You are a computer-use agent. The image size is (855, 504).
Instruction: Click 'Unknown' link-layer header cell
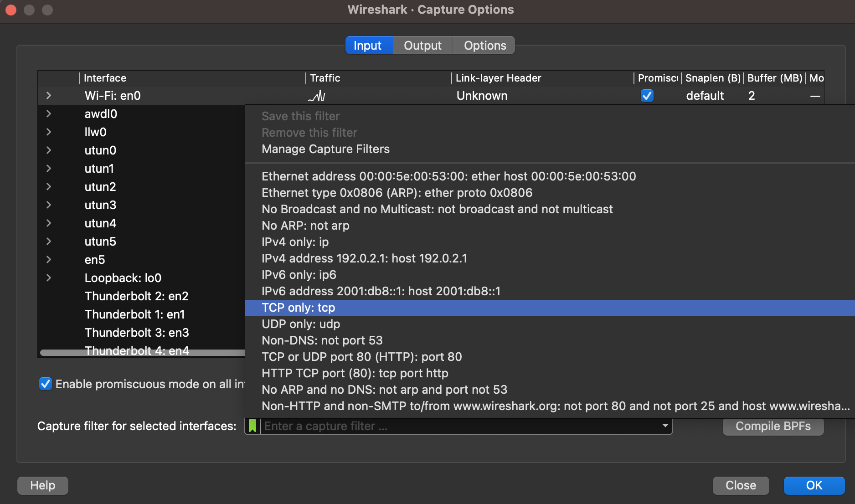pyautogui.click(x=482, y=96)
